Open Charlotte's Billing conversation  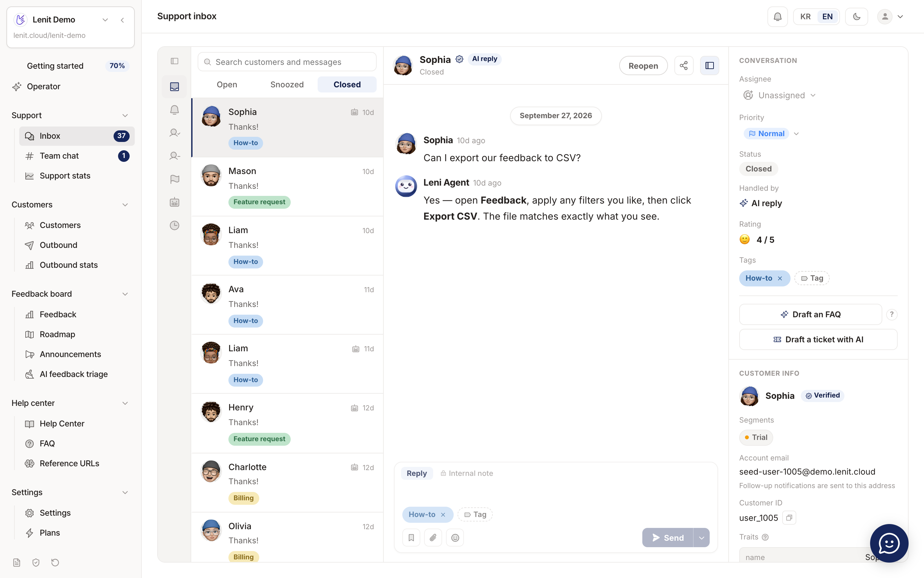[x=287, y=482]
